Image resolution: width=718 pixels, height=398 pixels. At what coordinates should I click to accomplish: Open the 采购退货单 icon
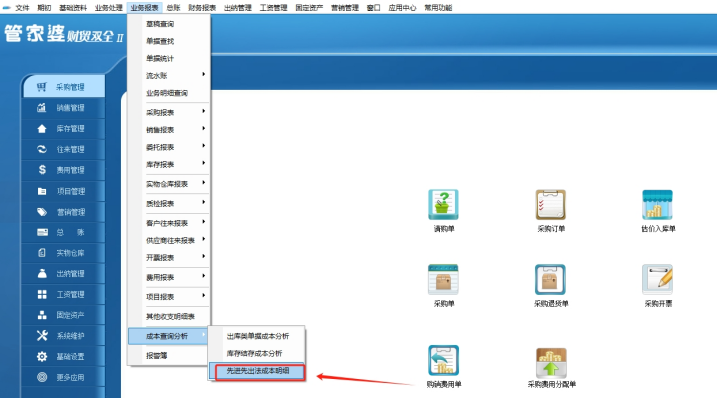coord(550,279)
